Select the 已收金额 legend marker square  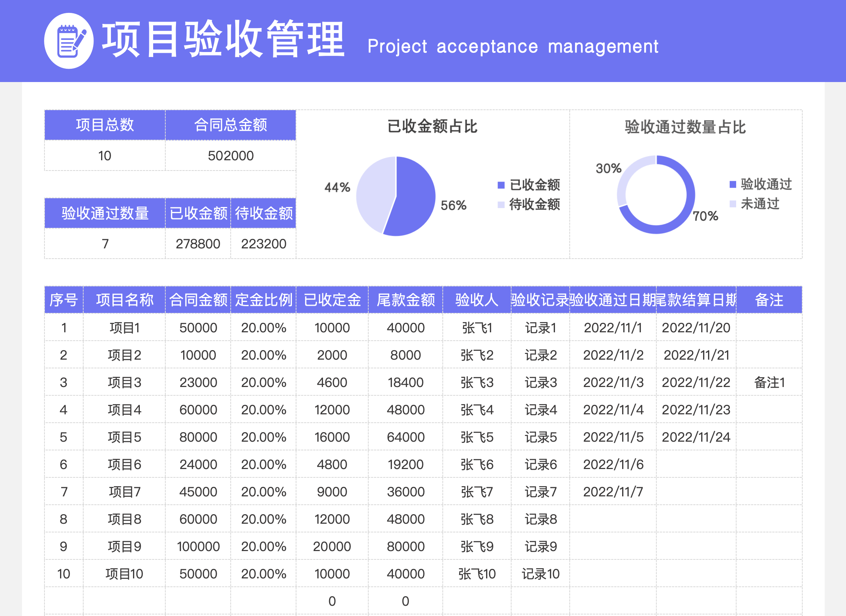pyautogui.click(x=501, y=186)
